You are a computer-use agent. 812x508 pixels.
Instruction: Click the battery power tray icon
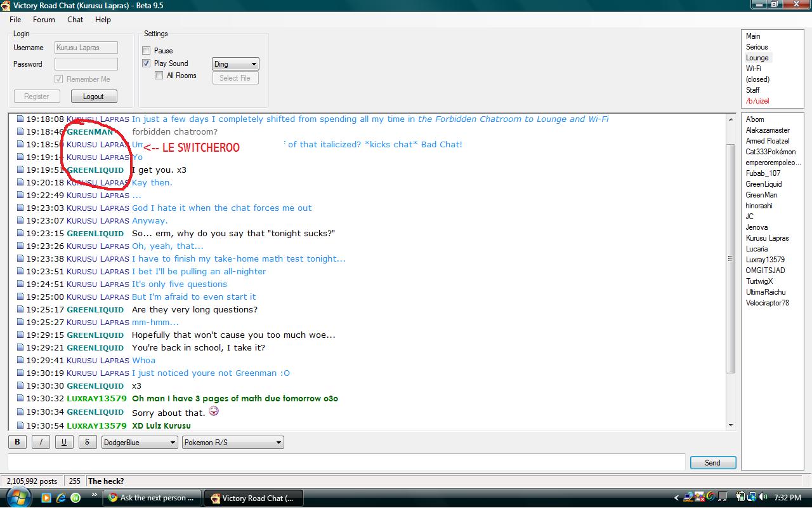tap(740, 498)
